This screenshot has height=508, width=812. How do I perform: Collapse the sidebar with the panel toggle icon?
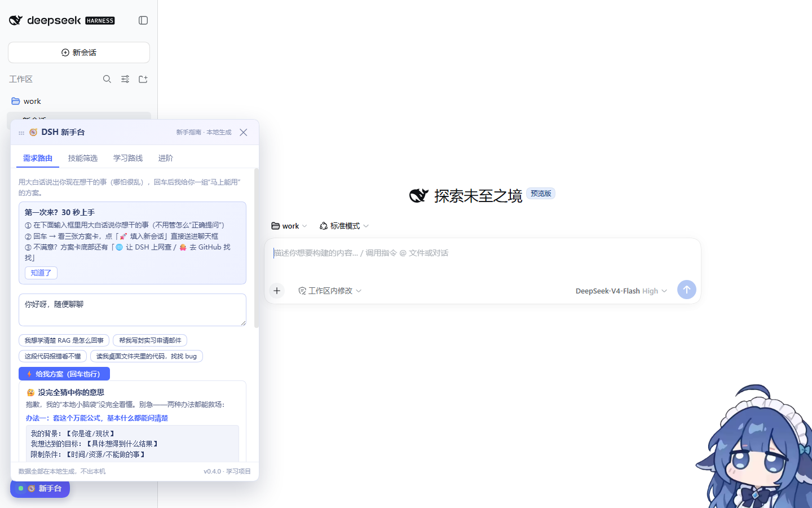(x=143, y=20)
